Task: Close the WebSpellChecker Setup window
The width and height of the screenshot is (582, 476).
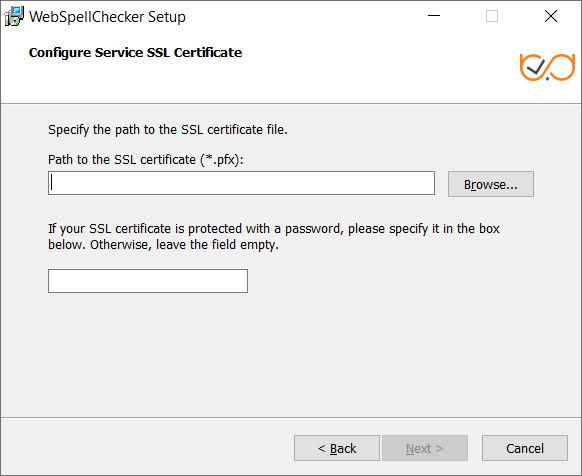Action: click(551, 16)
